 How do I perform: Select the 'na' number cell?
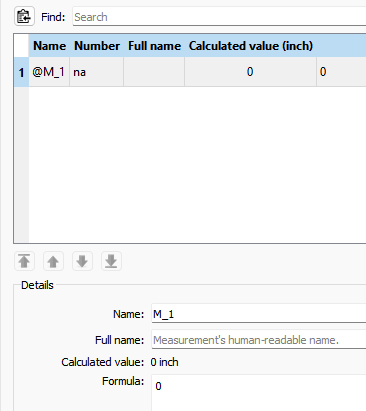tap(97, 72)
